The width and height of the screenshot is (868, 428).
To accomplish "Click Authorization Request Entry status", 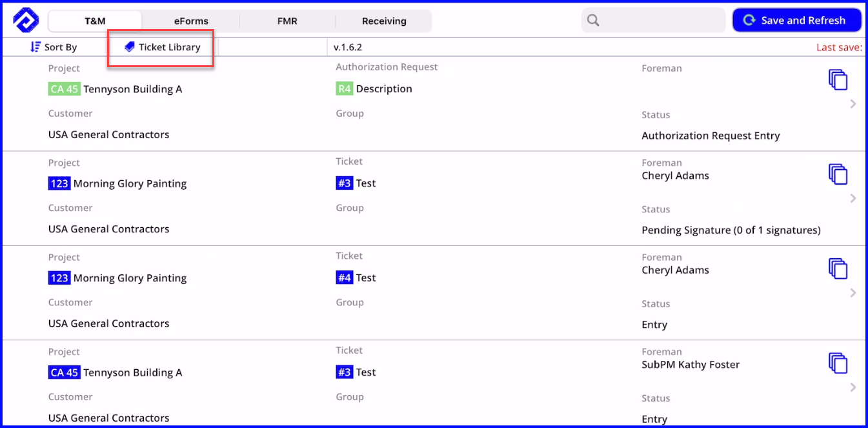I will 711,136.
